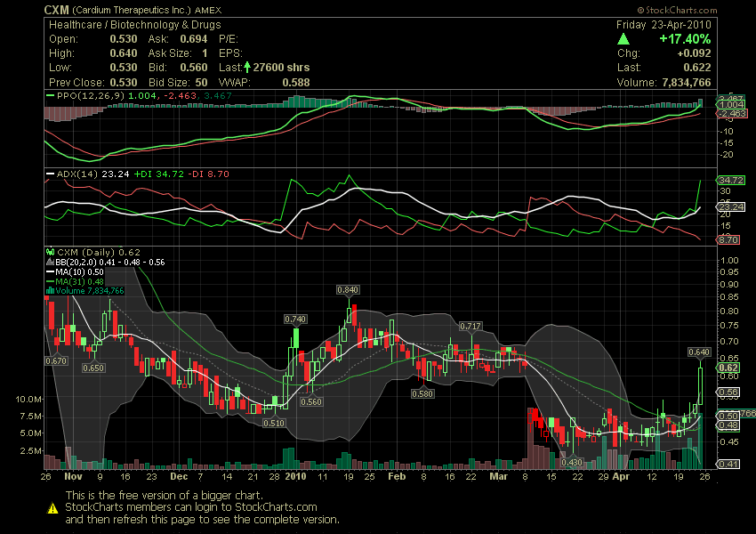Image resolution: width=756 pixels, height=534 pixels.
Task: Click the large green up-triangle beside +17.40%
Action: click(623, 39)
